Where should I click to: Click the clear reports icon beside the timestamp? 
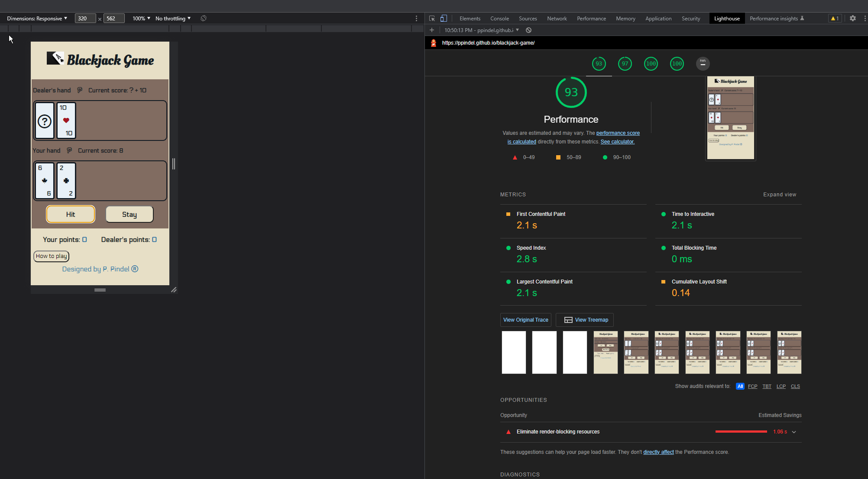(528, 30)
